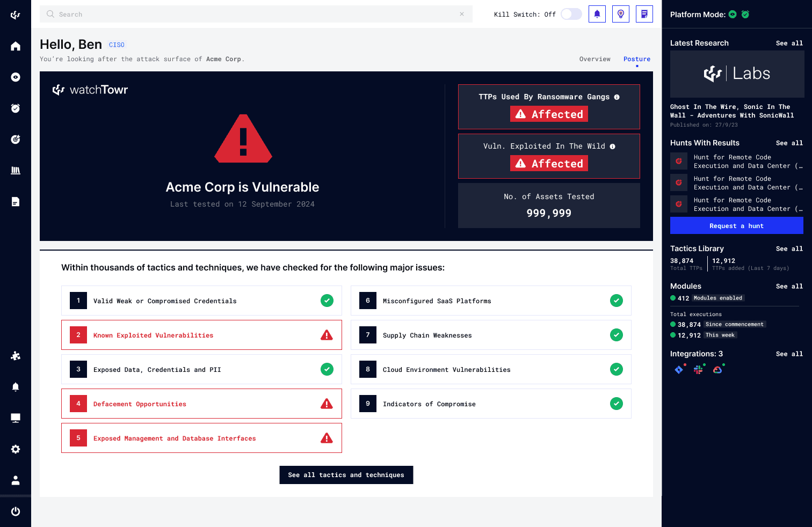Click the 12,912 This week entry
Screen dimensions: 812x527
point(704,335)
